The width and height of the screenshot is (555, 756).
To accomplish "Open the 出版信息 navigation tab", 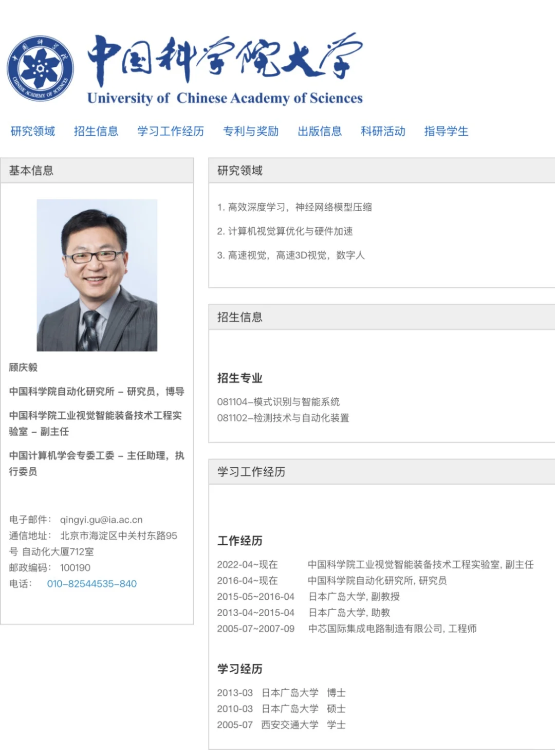I will pyautogui.click(x=320, y=131).
